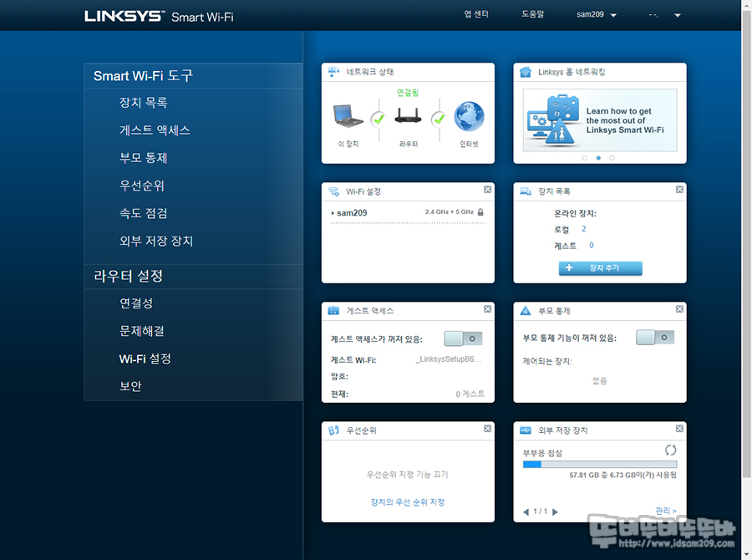The height and width of the screenshot is (560, 752).
Task: Click the router '라우터' icon
Action: 408,115
